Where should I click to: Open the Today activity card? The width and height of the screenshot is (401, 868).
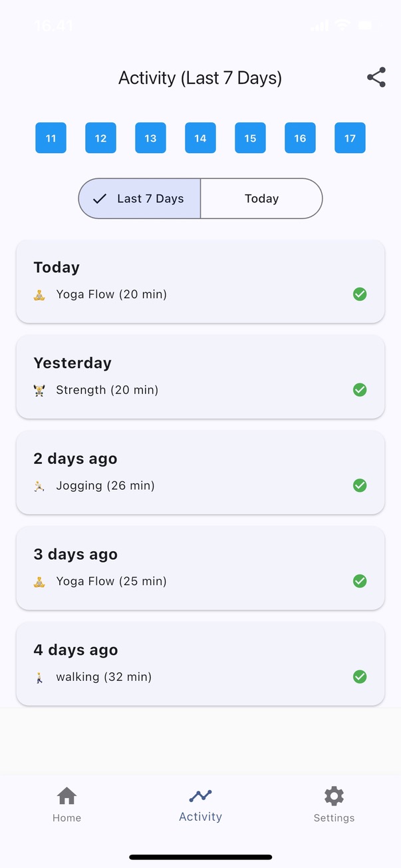(200, 281)
